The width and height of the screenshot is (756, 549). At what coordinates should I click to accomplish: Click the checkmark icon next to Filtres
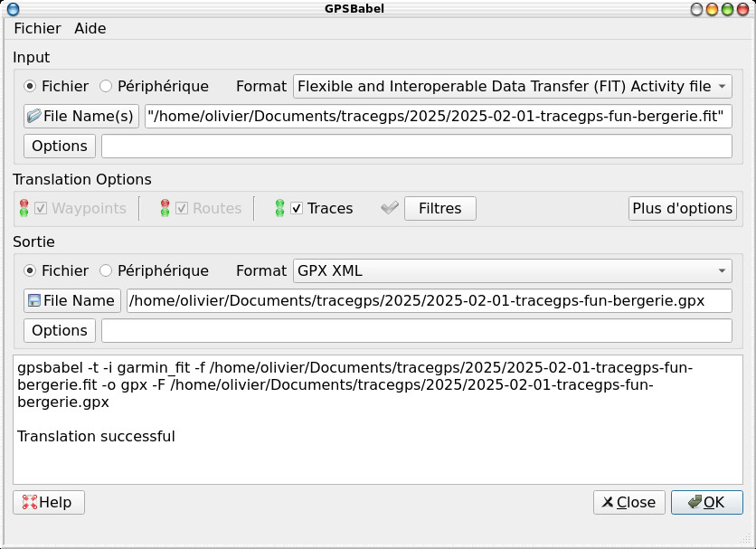click(390, 208)
